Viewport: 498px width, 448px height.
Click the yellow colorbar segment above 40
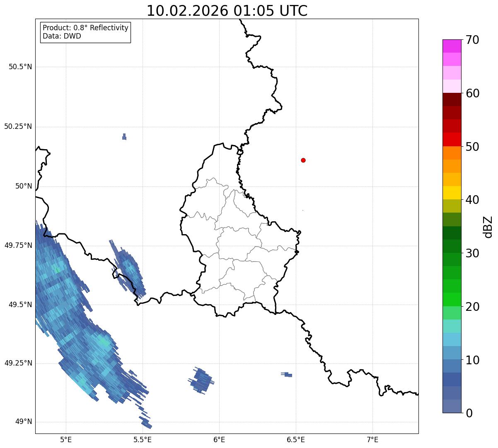[452, 193]
